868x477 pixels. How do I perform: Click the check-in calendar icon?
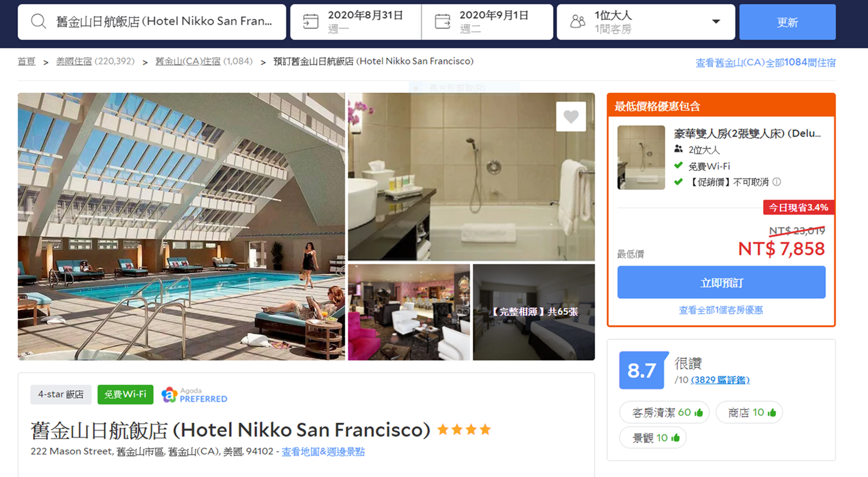pos(311,22)
